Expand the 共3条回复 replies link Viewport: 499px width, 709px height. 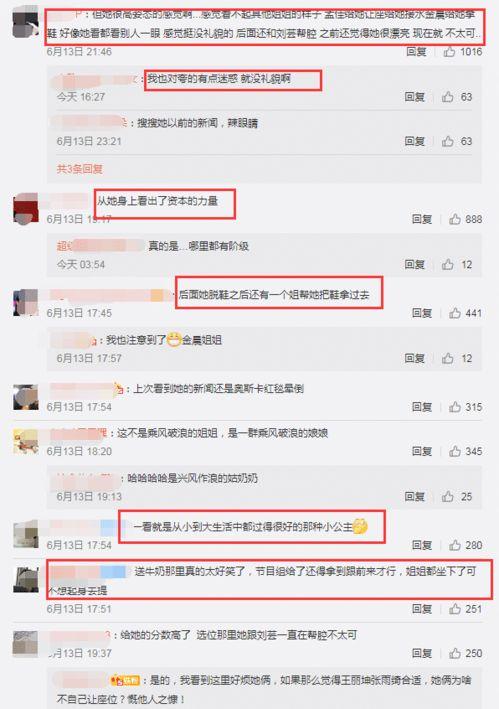(80, 169)
